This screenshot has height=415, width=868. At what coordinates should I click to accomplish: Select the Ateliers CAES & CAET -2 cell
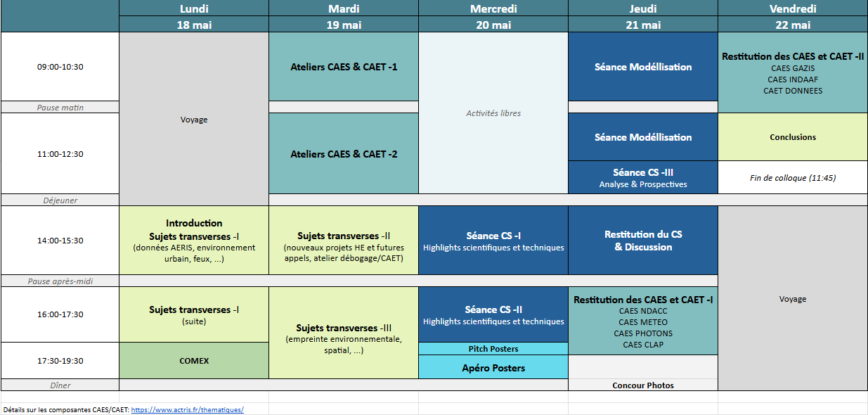(x=344, y=154)
